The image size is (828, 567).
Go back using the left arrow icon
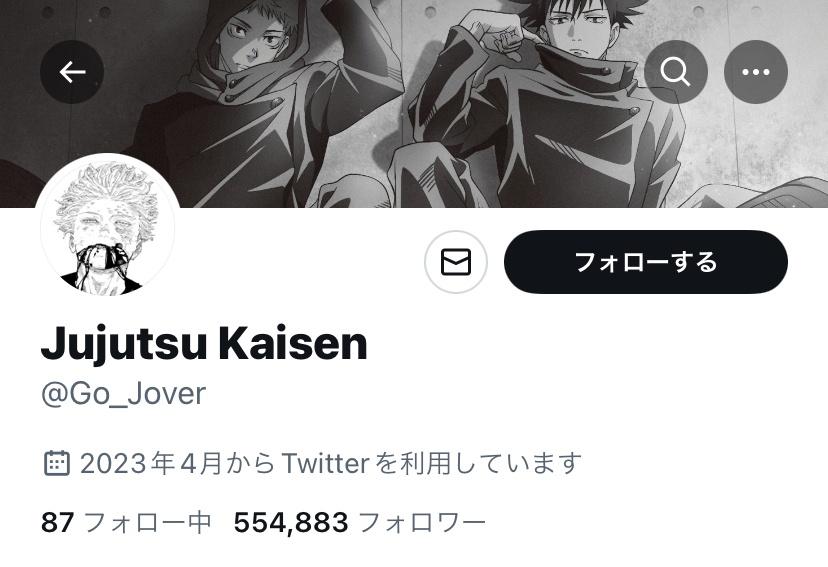tap(72, 72)
